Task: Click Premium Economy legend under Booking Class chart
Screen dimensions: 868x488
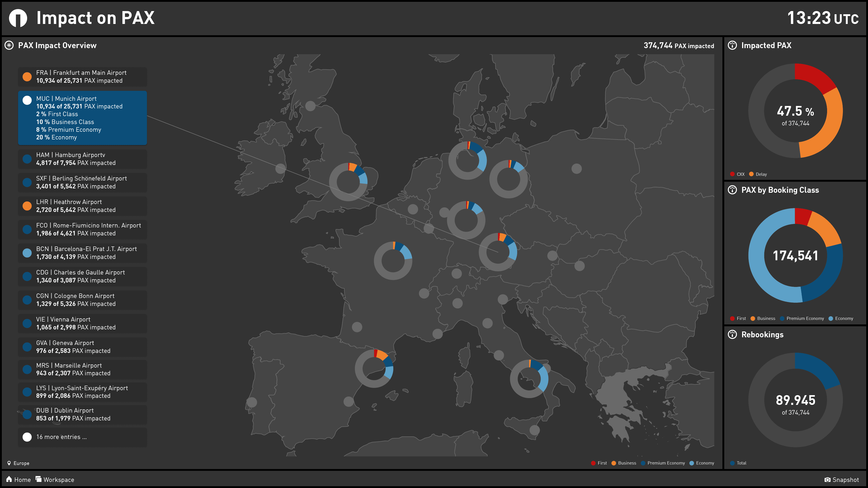Action: coord(802,319)
